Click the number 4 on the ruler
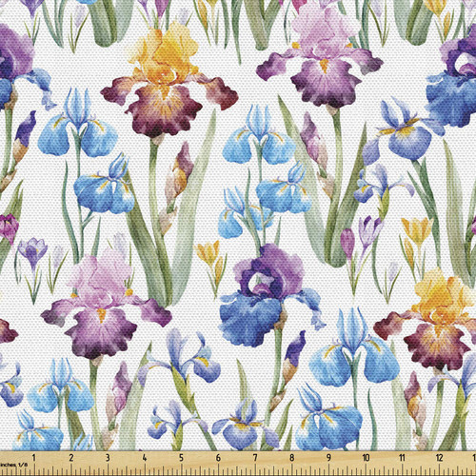Viewport: 476px width, 476px height. [145, 458]
